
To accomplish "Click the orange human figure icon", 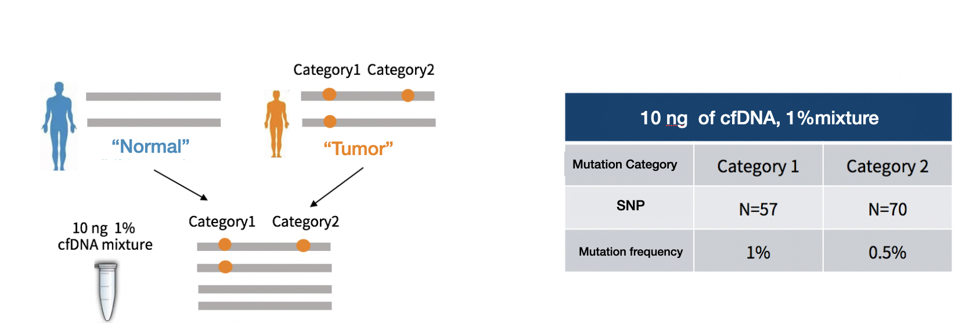I will pos(276,124).
